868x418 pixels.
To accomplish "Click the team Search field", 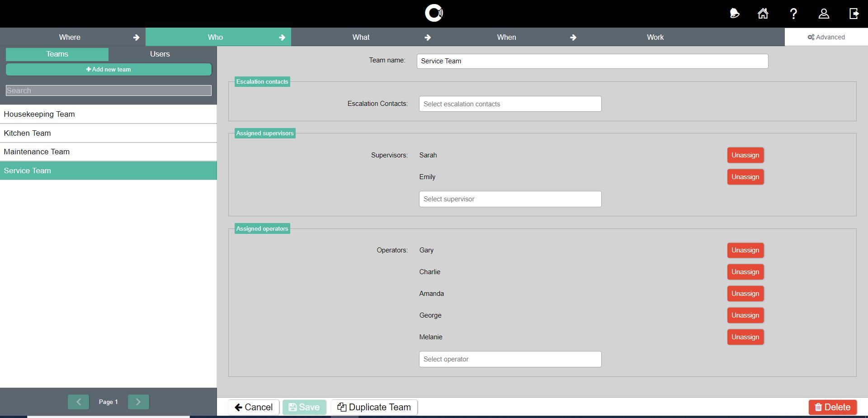I will click(108, 90).
